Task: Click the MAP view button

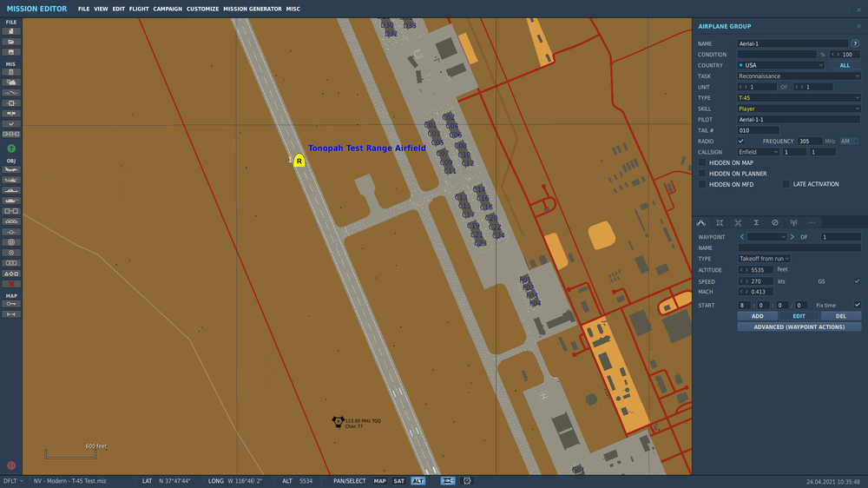Action: 380,481
